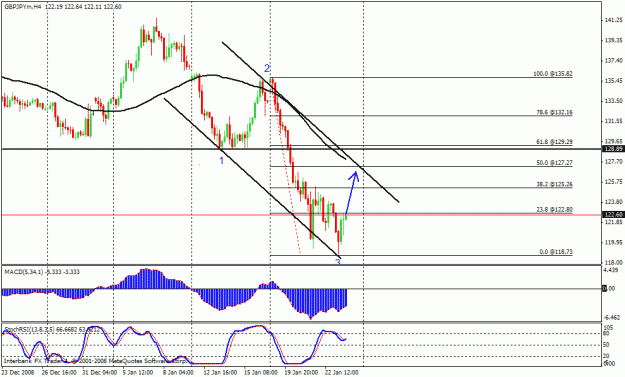Viewport: 625px width, 377px height.
Task: Click the 31 Dec 04:00 date label
Action: pos(99,373)
